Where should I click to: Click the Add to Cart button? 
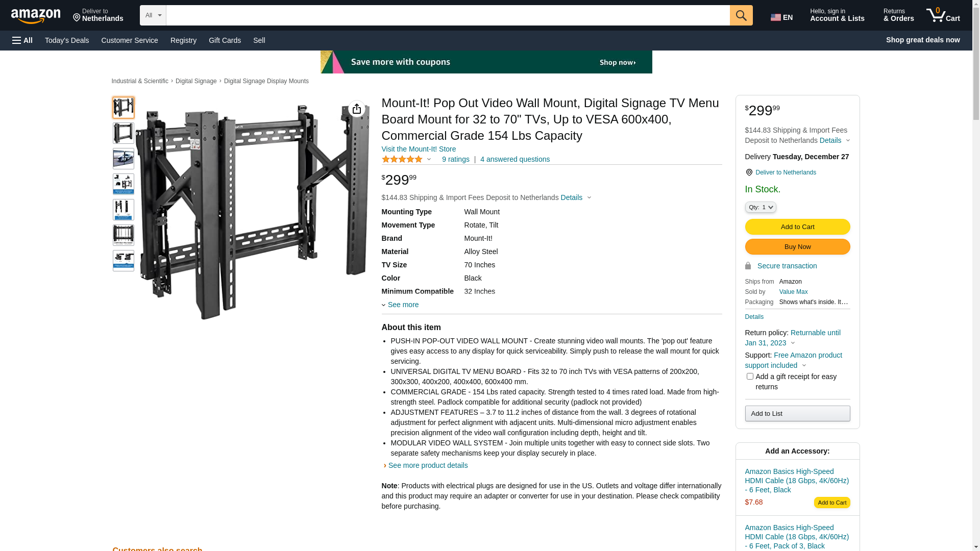[797, 227]
